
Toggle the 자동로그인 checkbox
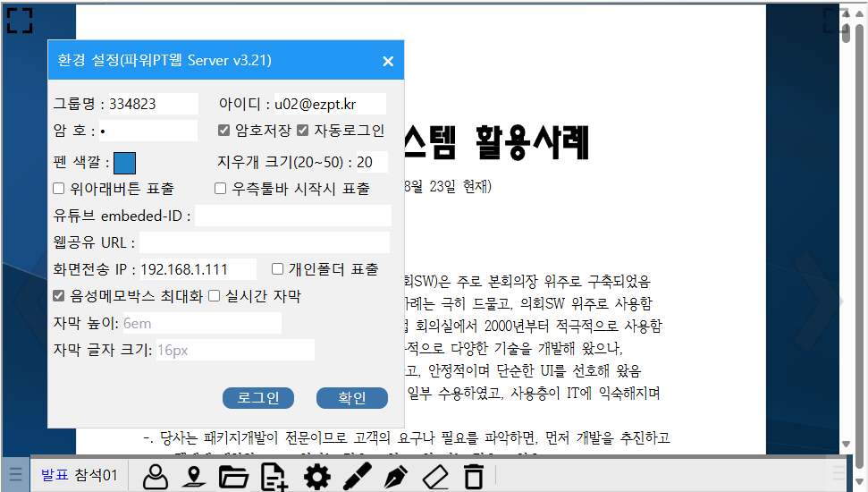[x=302, y=131]
